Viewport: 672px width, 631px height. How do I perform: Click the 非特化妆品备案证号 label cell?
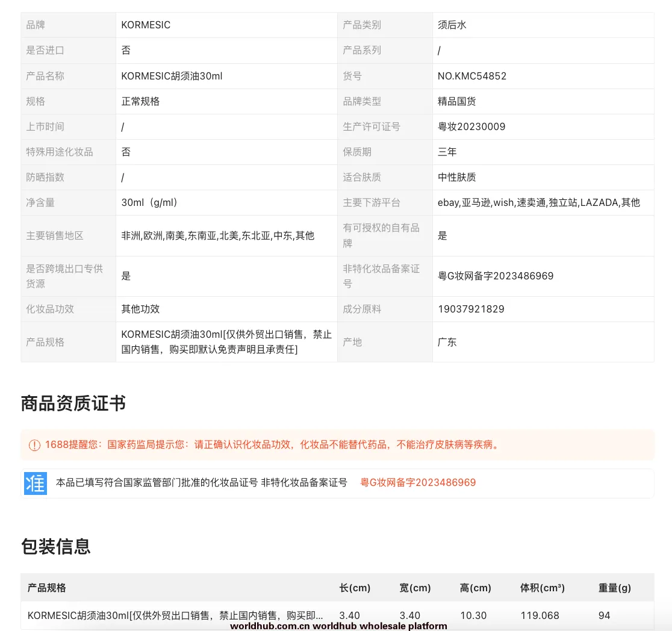385,276
